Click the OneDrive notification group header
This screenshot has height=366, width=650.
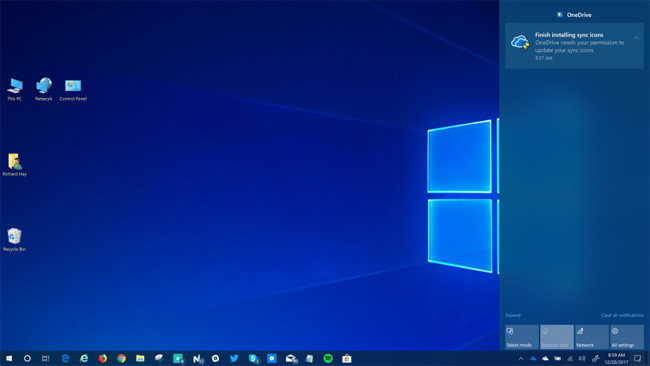574,15
